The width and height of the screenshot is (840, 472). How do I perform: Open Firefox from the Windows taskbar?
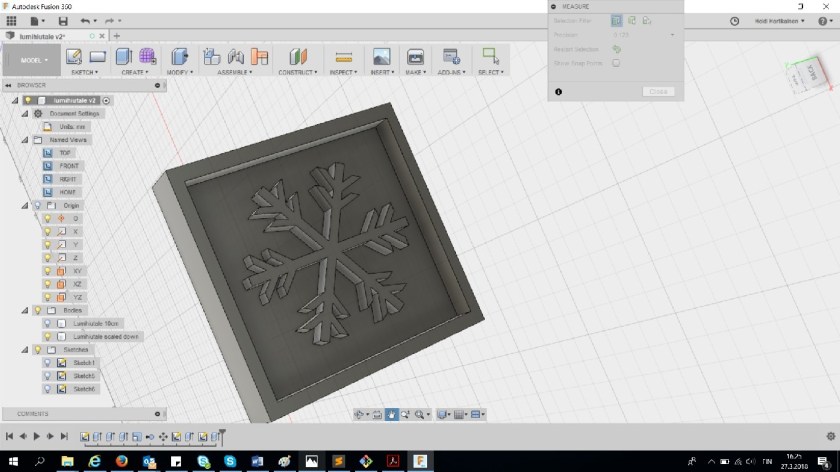(121, 460)
